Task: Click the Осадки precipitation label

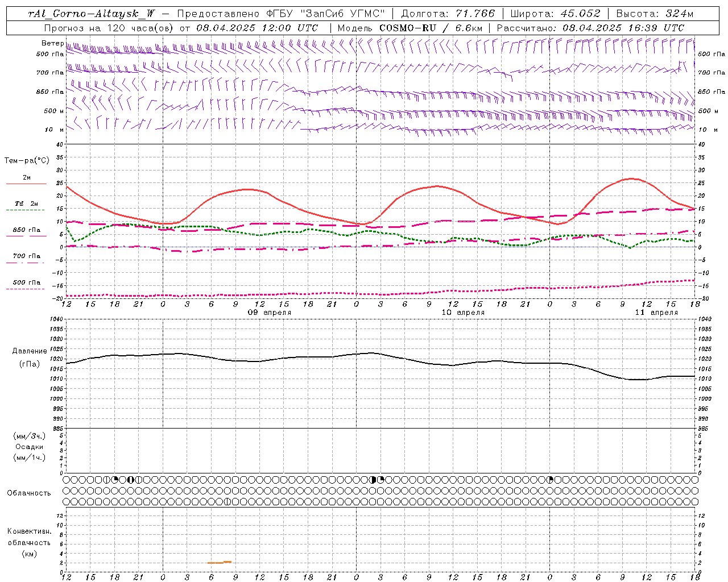Action: click(x=30, y=447)
